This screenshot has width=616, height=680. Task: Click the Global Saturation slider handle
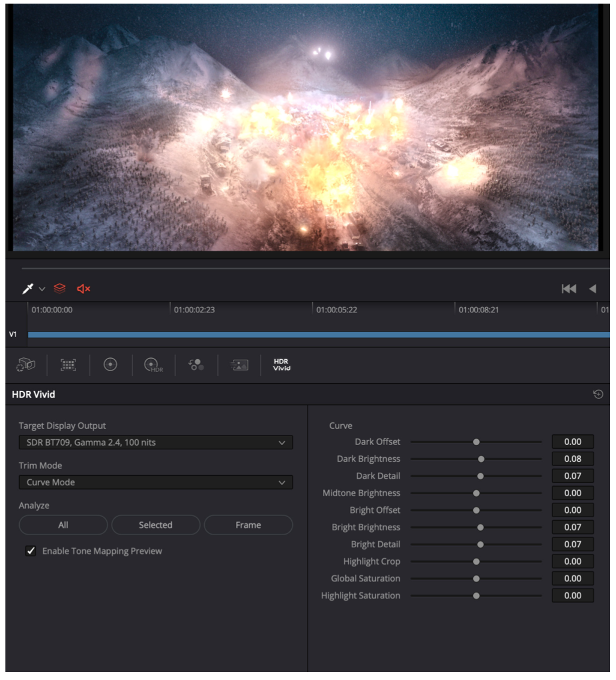pyautogui.click(x=477, y=578)
